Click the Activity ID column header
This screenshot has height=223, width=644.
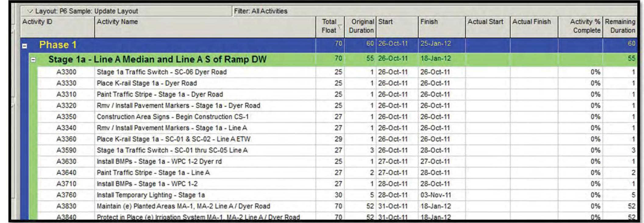point(57,26)
